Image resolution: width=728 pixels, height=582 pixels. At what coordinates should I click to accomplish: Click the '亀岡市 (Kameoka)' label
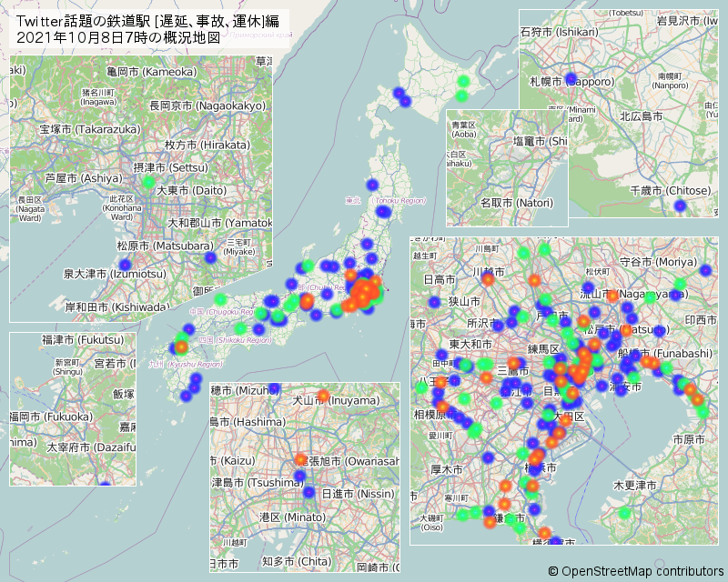(152, 72)
